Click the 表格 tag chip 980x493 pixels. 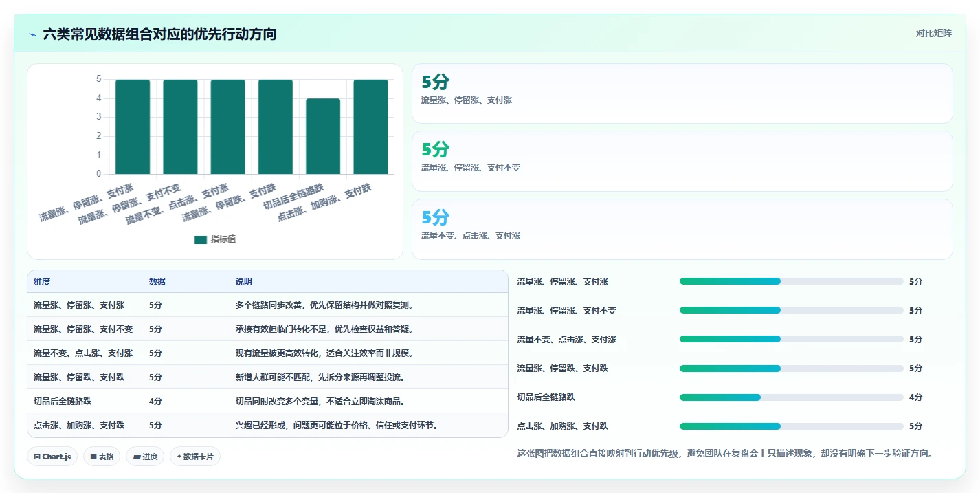pos(102,457)
